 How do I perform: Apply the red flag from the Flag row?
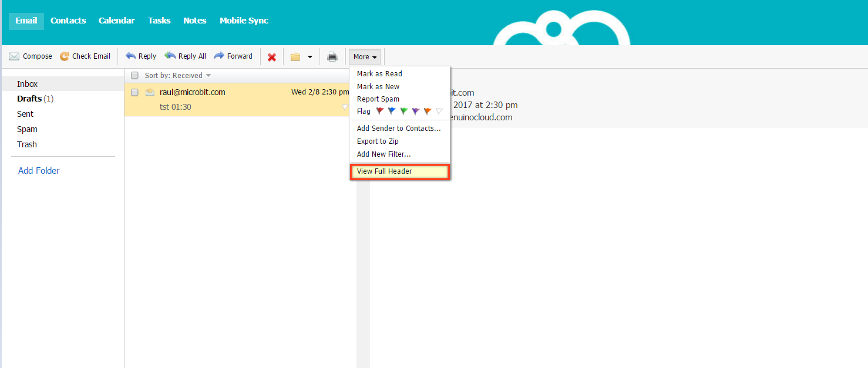(x=380, y=111)
